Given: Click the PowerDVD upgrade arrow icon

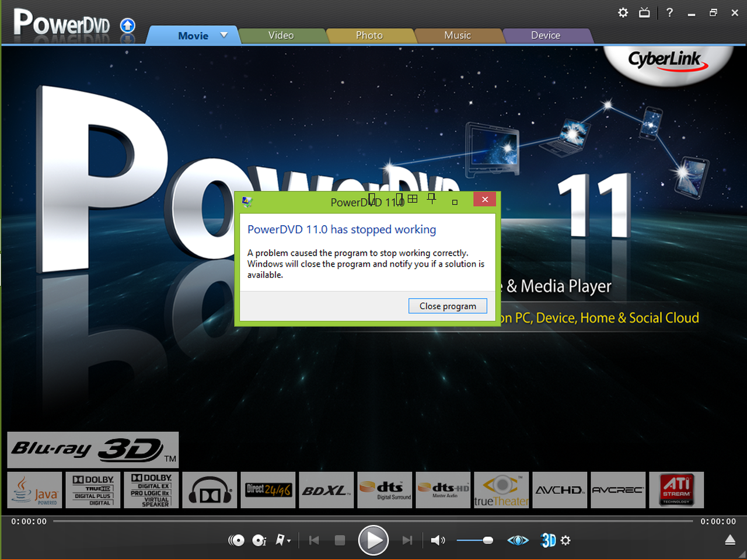Looking at the screenshot, I should tap(128, 26).
